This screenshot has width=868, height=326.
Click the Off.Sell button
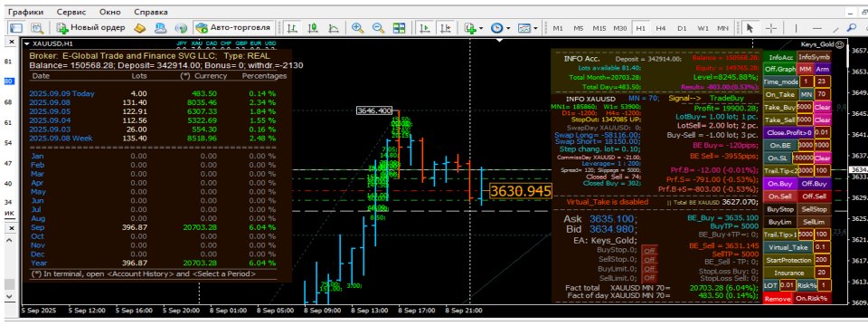(814, 197)
